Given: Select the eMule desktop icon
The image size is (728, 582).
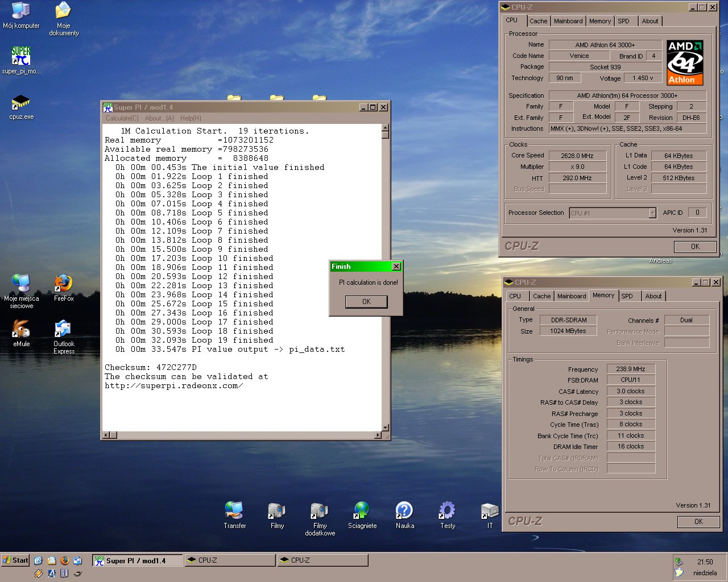Looking at the screenshot, I should tap(21, 334).
